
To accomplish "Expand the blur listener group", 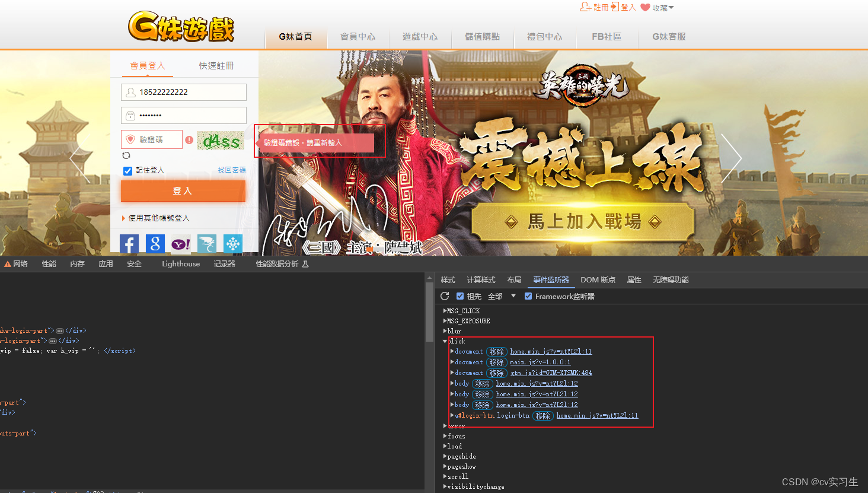I will [445, 331].
